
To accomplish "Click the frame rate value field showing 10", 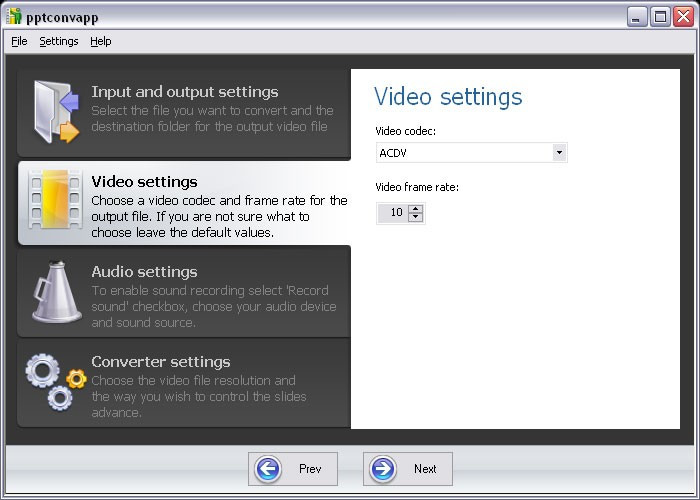I will [x=392, y=212].
